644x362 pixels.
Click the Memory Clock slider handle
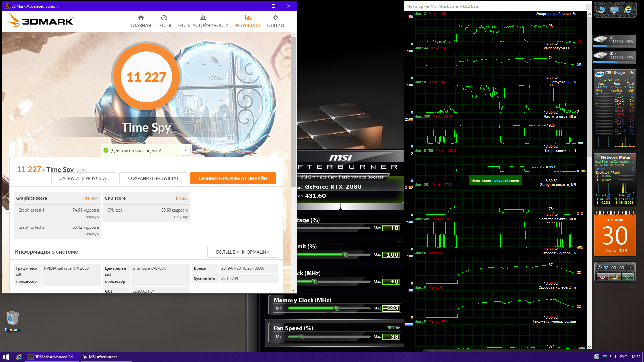click(x=336, y=308)
